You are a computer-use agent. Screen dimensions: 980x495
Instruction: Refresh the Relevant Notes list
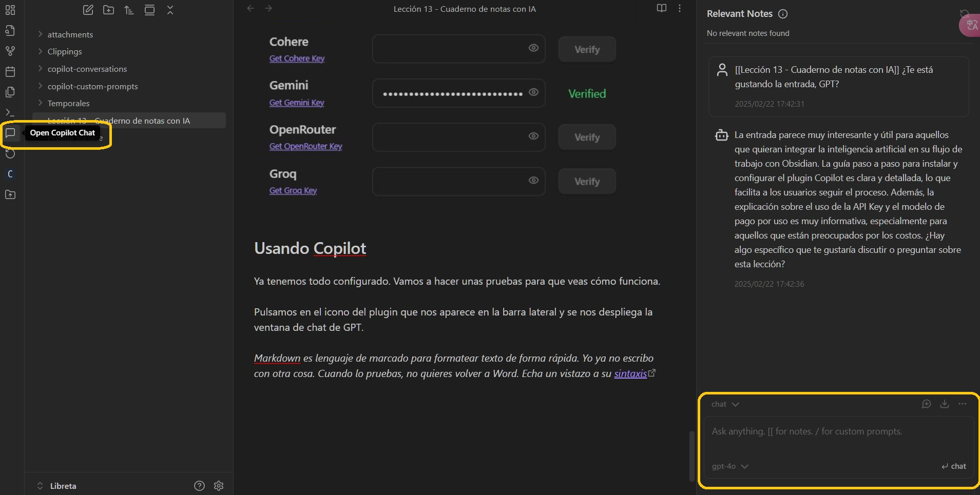coord(965,14)
